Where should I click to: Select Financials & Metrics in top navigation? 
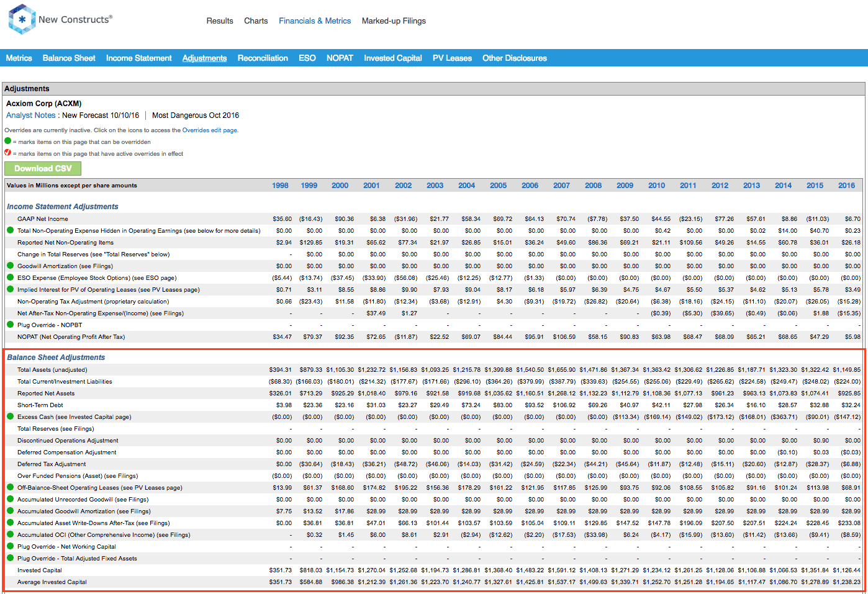pyautogui.click(x=315, y=21)
